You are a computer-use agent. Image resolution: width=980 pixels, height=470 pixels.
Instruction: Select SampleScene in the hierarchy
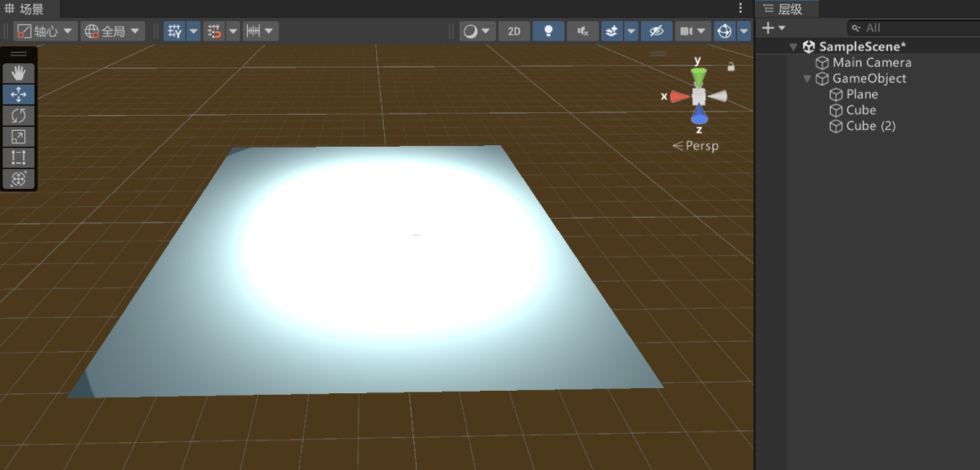click(863, 46)
